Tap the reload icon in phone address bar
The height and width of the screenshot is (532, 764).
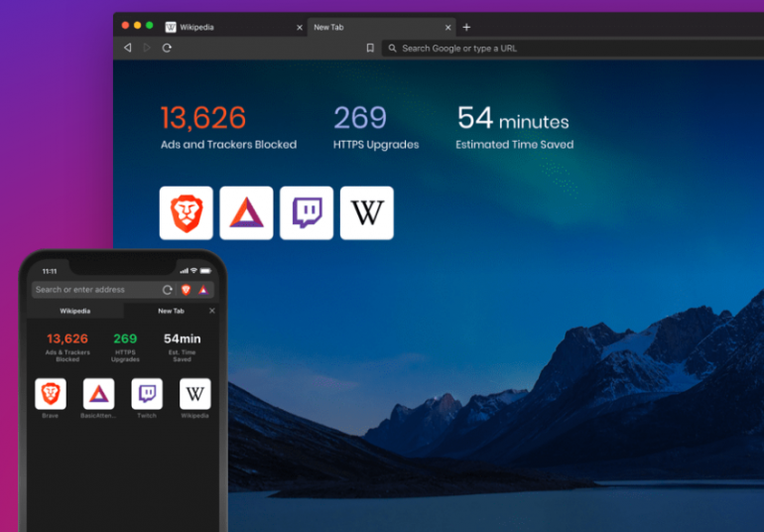click(x=167, y=290)
